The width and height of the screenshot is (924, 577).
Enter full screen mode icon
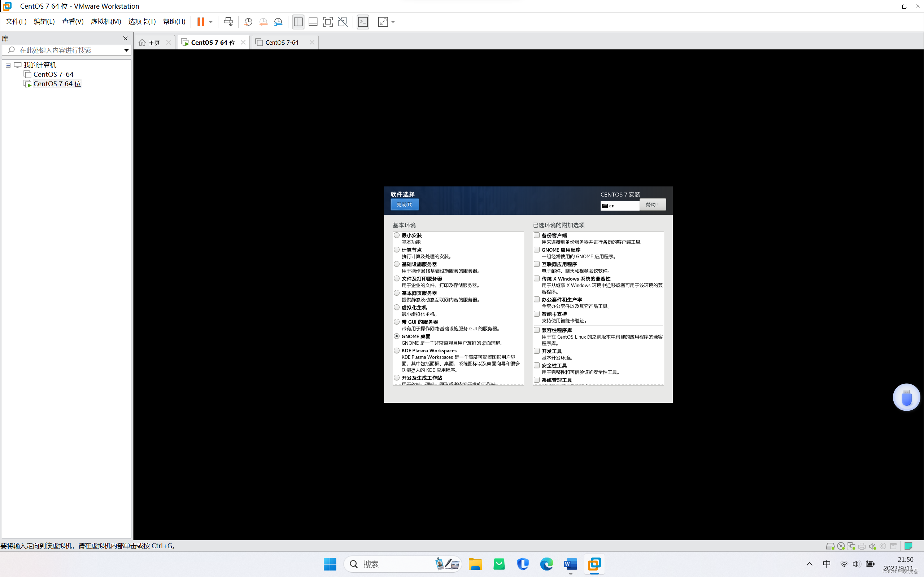click(328, 22)
